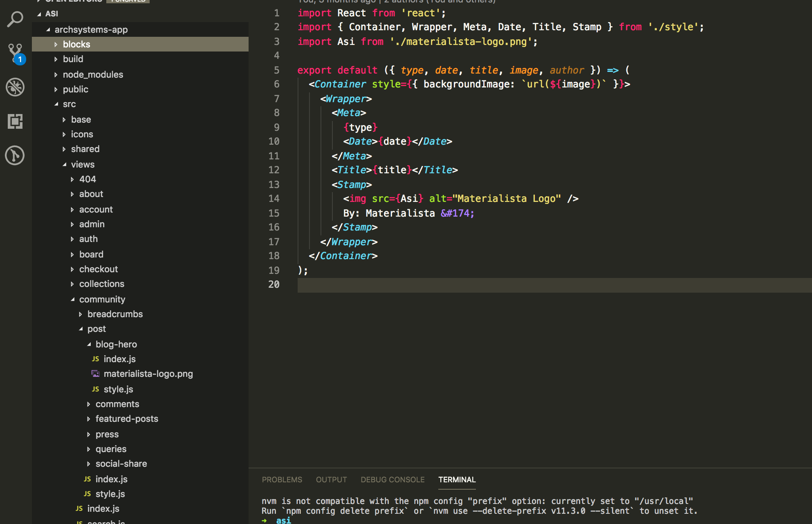The width and height of the screenshot is (812, 524).
Task: Open the Search panel
Action: coord(15,18)
